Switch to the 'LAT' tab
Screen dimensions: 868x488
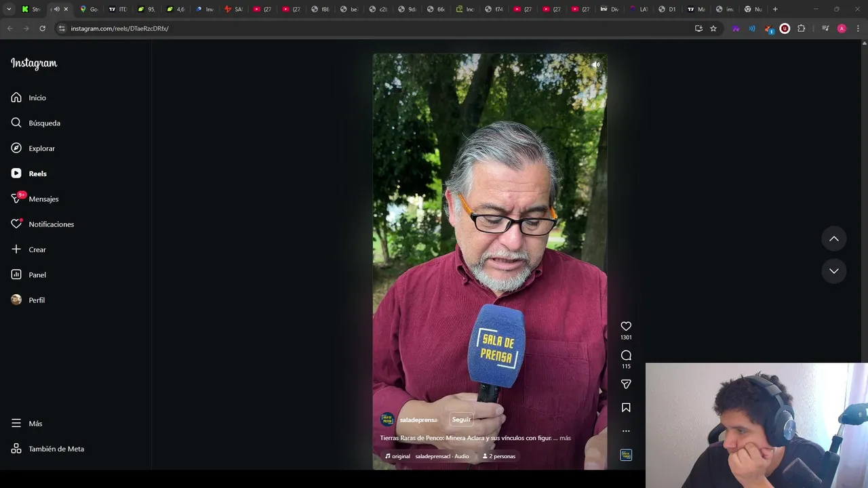[x=639, y=9]
